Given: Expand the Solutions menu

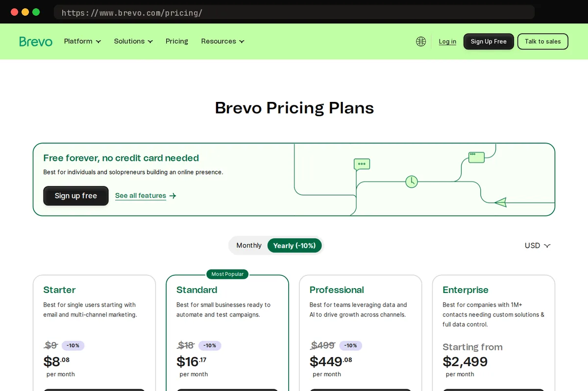Looking at the screenshot, I should tap(133, 41).
